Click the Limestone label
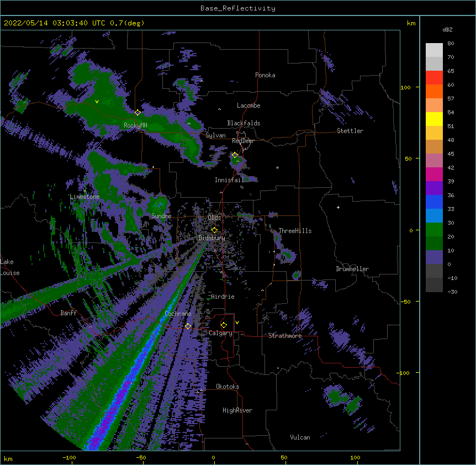476x465 pixels. click(84, 197)
